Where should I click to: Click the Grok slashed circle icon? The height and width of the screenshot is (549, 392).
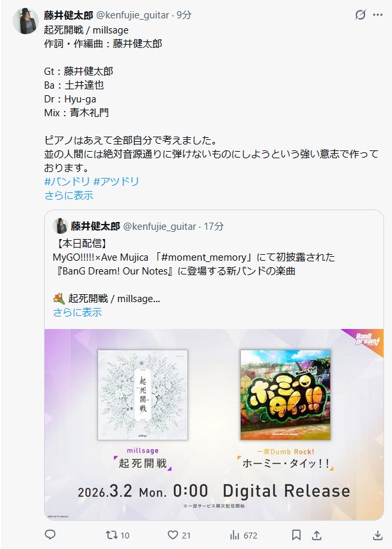tap(360, 15)
